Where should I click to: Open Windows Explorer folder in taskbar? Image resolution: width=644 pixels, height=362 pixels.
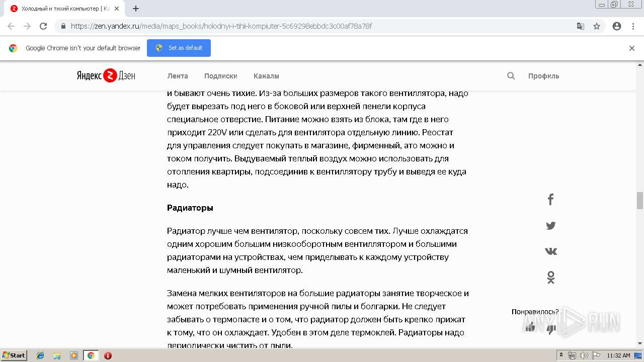tap(57, 355)
